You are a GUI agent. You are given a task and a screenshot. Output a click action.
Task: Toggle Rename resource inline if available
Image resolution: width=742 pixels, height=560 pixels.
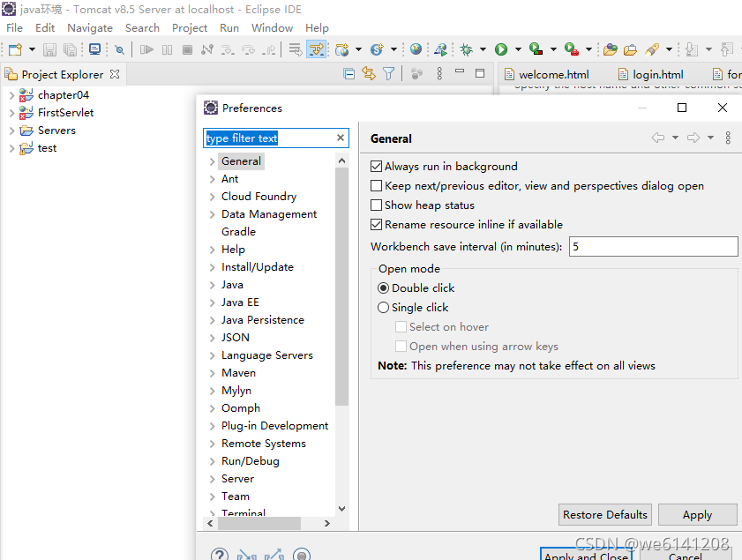tap(376, 225)
